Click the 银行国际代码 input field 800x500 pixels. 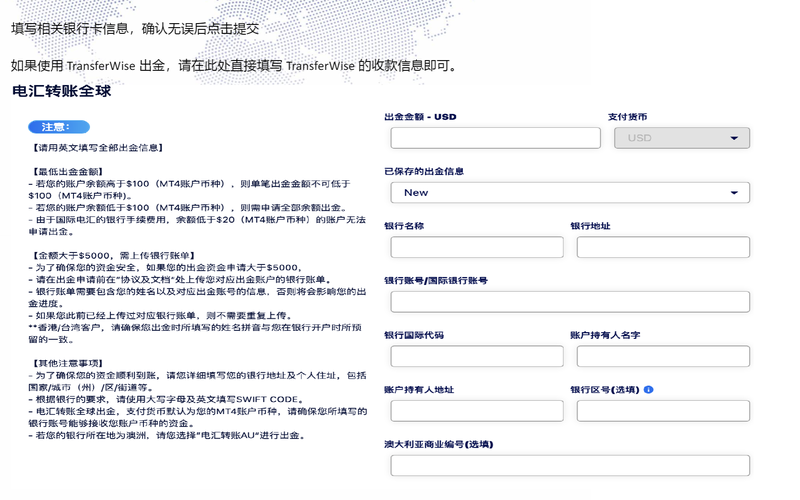point(477,357)
